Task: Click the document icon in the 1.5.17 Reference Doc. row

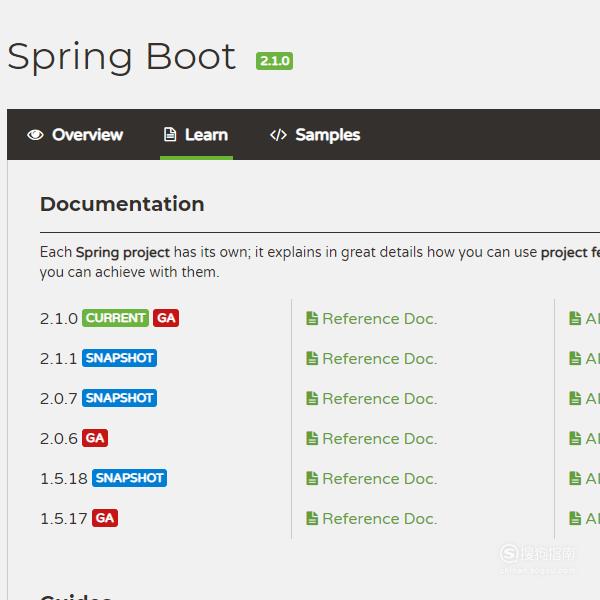Action: (x=312, y=518)
